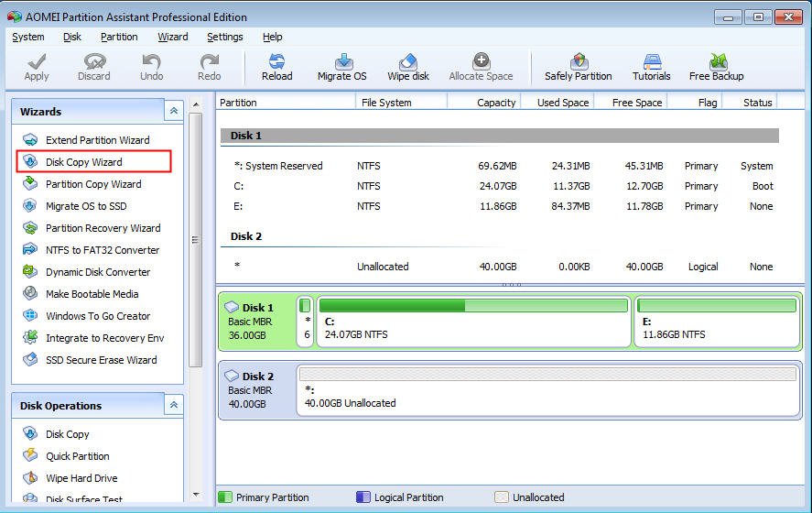Screen dimensions: 812x513
Task: Select C: partition usage bar in disk map
Action: pyautogui.click(x=473, y=306)
